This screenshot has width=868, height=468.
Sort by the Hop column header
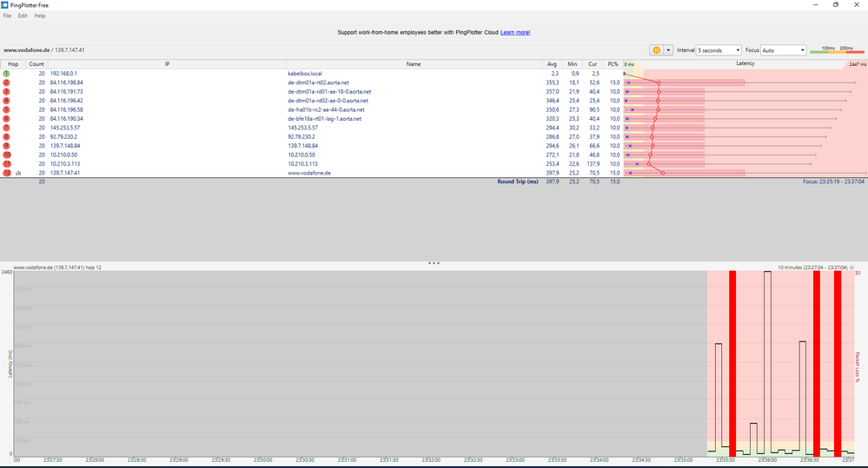point(13,64)
